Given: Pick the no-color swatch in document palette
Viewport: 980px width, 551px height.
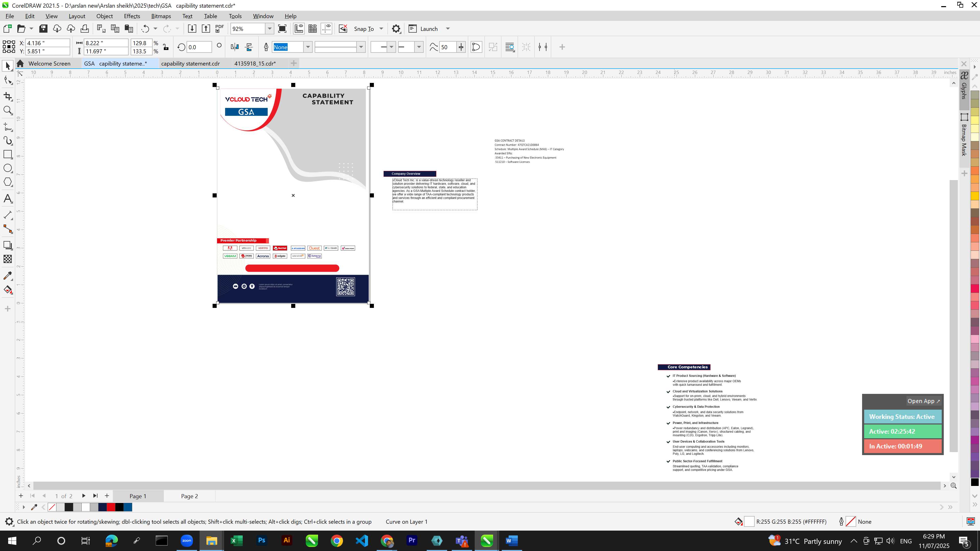Looking at the screenshot, I should (x=52, y=507).
